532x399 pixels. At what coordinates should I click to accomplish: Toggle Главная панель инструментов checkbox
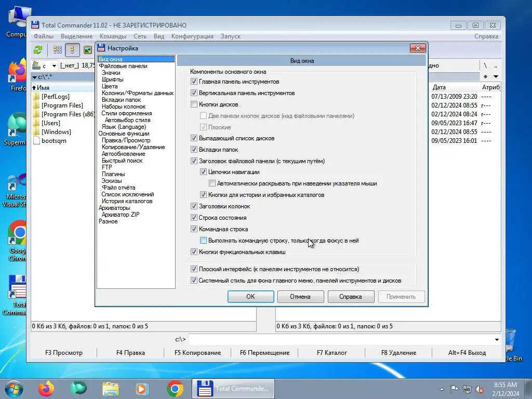tap(194, 82)
